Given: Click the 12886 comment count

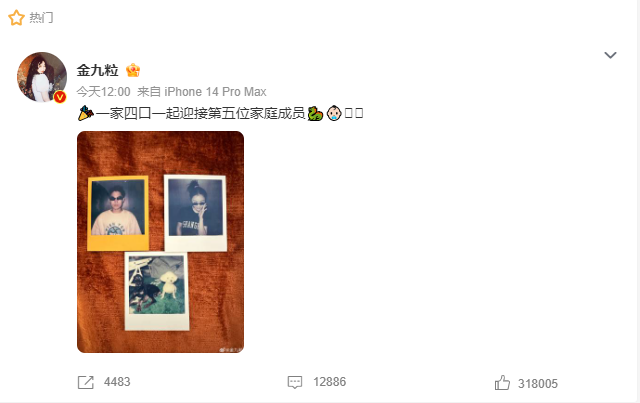Looking at the screenshot, I should click(329, 382).
